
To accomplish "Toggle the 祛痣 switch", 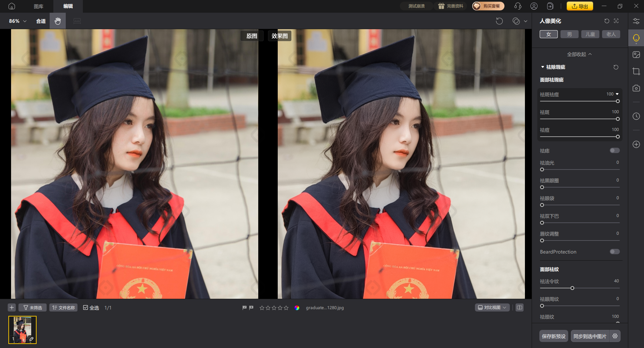I will click(614, 151).
